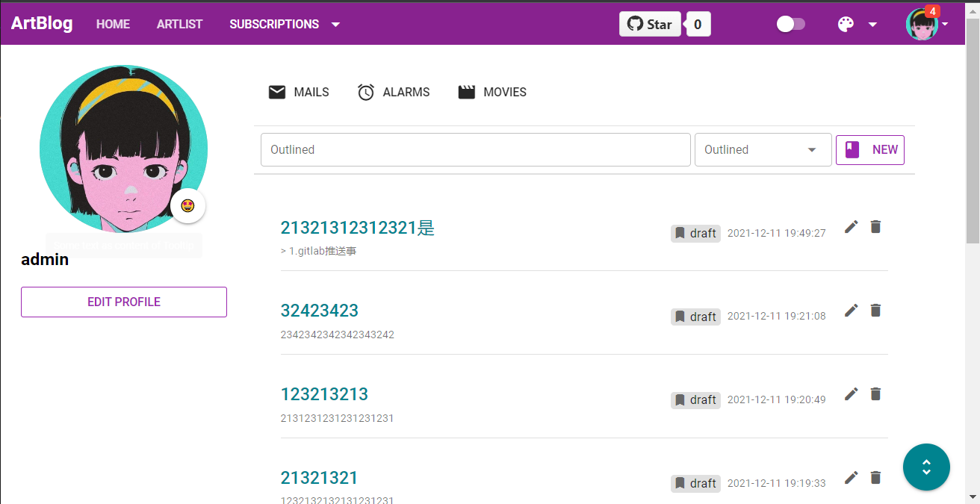
Task: Open article titled 123213213
Action: [324, 394]
